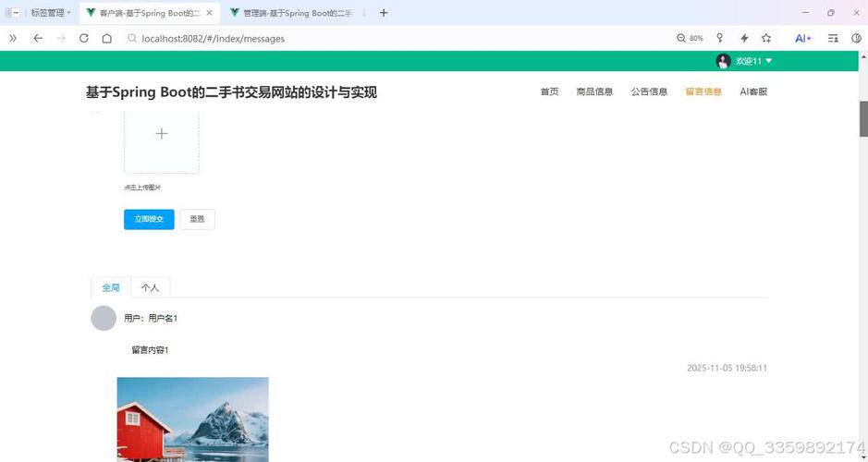Expand sidebar with double chevron icon
Screen dimensions: 868x462
(13, 38)
